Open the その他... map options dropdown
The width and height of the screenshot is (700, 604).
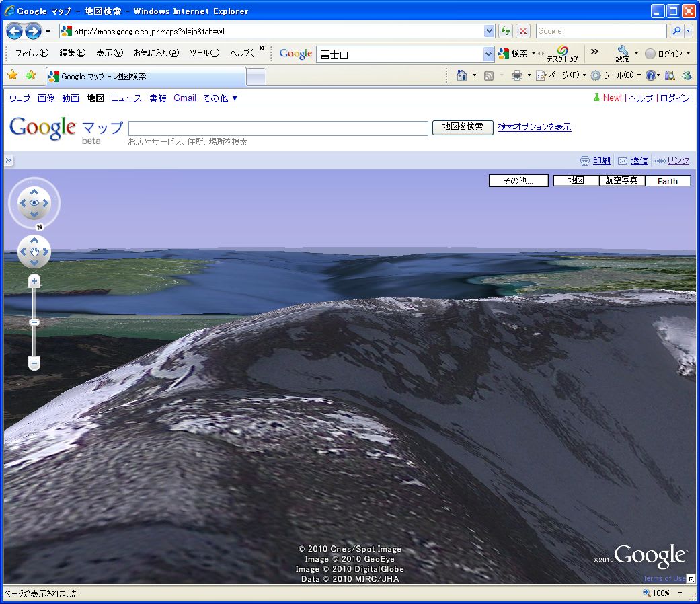[518, 180]
